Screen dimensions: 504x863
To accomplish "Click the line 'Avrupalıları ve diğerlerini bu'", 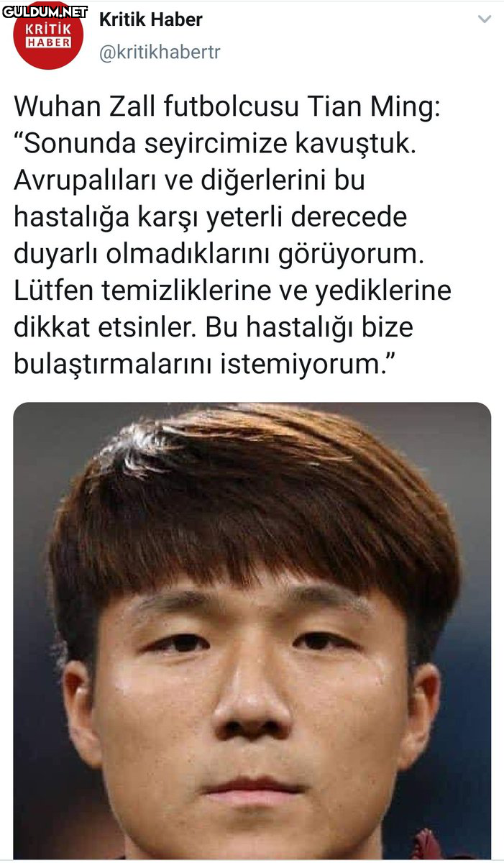I will pyautogui.click(x=190, y=181).
